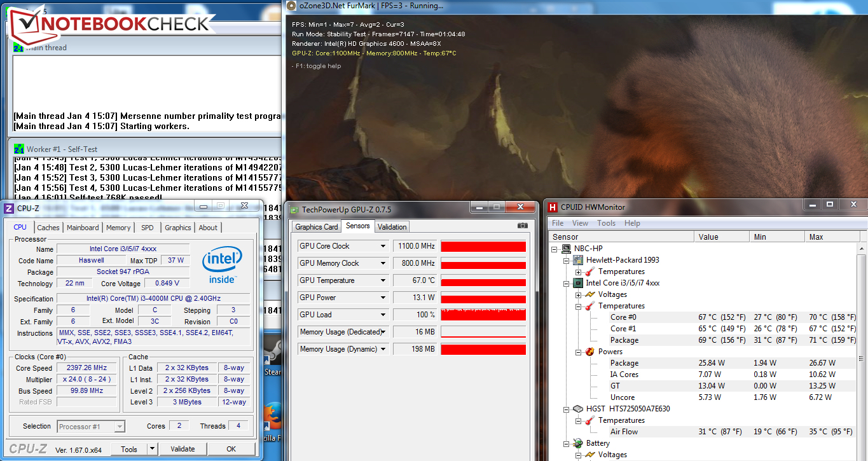Click the GPU Load history graph
This screenshot has width=868, height=461.
[483, 315]
